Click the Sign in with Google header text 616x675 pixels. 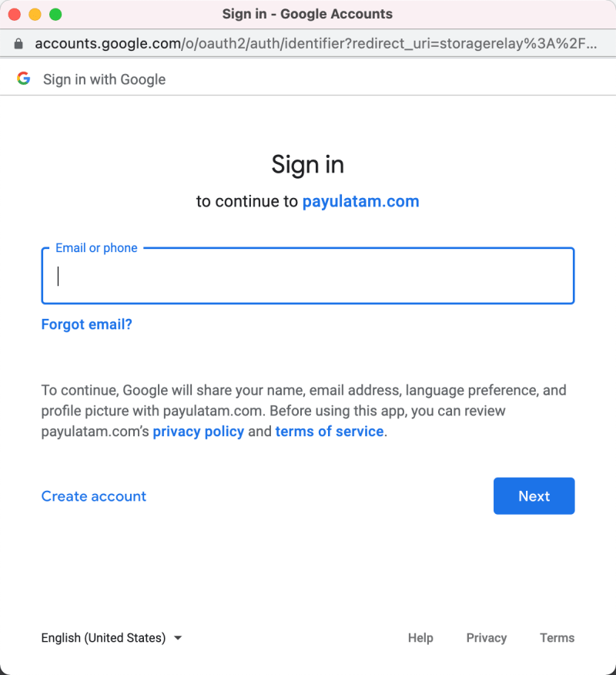tap(104, 79)
